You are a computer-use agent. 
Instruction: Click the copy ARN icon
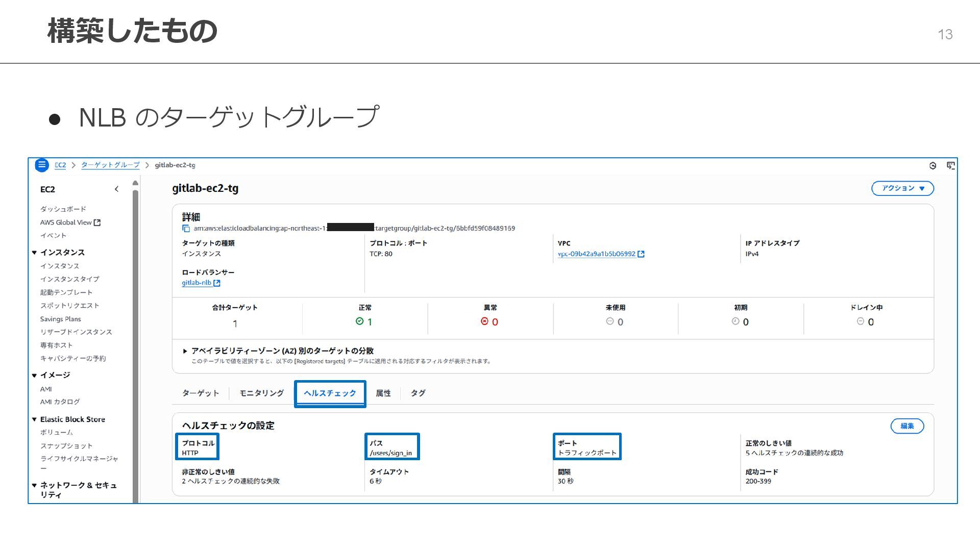[186, 229]
